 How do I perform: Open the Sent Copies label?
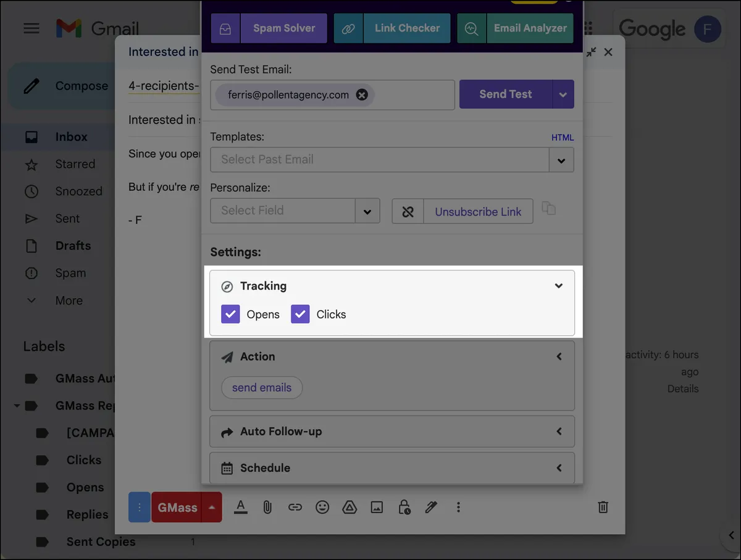click(x=101, y=541)
